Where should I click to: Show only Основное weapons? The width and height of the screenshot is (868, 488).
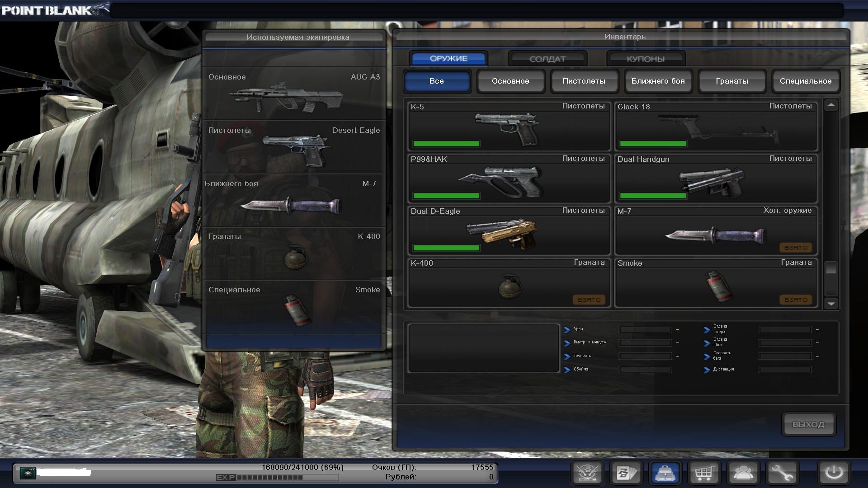[510, 81]
